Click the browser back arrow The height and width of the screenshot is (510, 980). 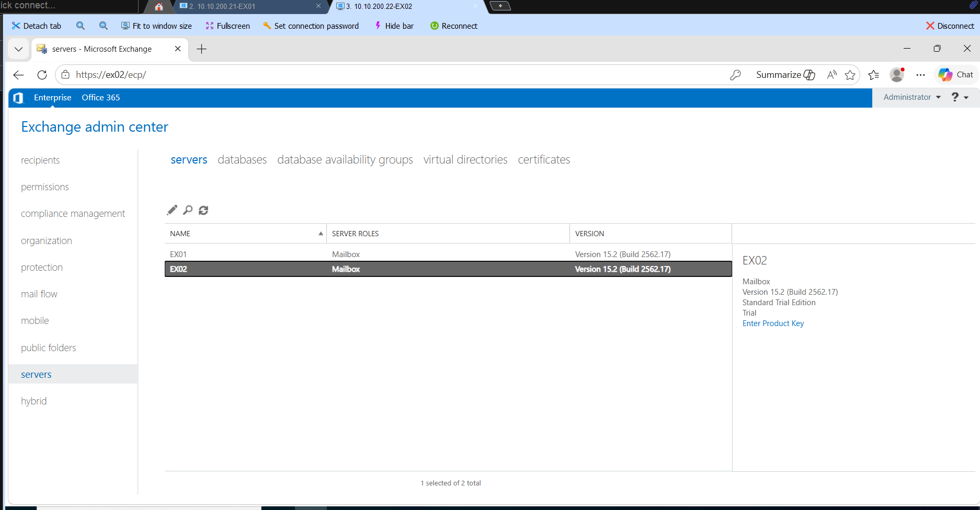tap(19, 75)
